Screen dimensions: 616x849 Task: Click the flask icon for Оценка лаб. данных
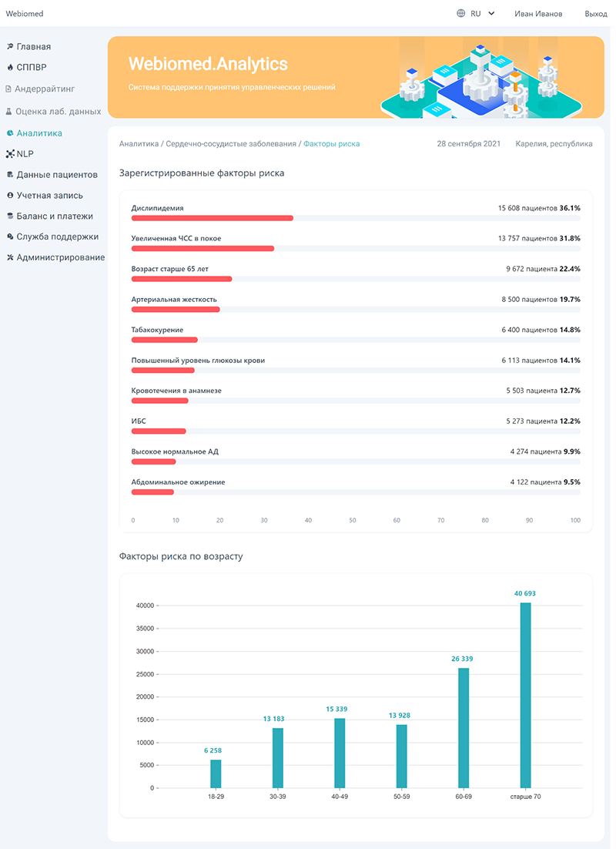pos(8,112)
